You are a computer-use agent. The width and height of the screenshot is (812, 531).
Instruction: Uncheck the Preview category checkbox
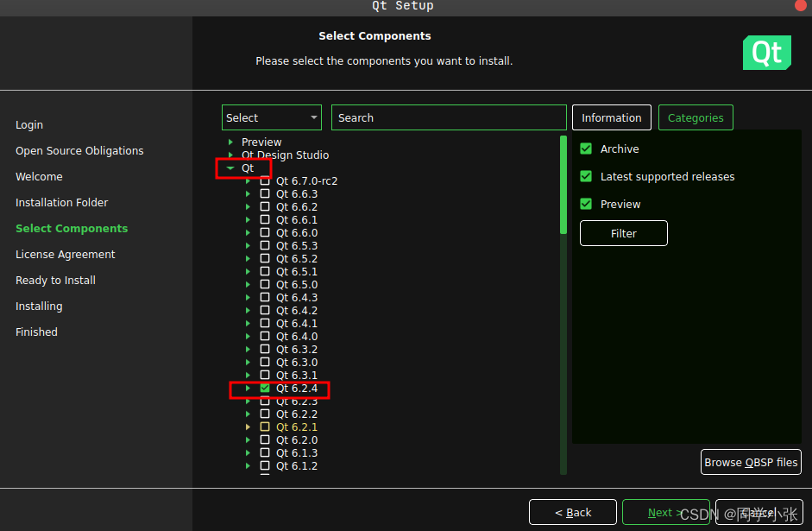coord(586,204)
